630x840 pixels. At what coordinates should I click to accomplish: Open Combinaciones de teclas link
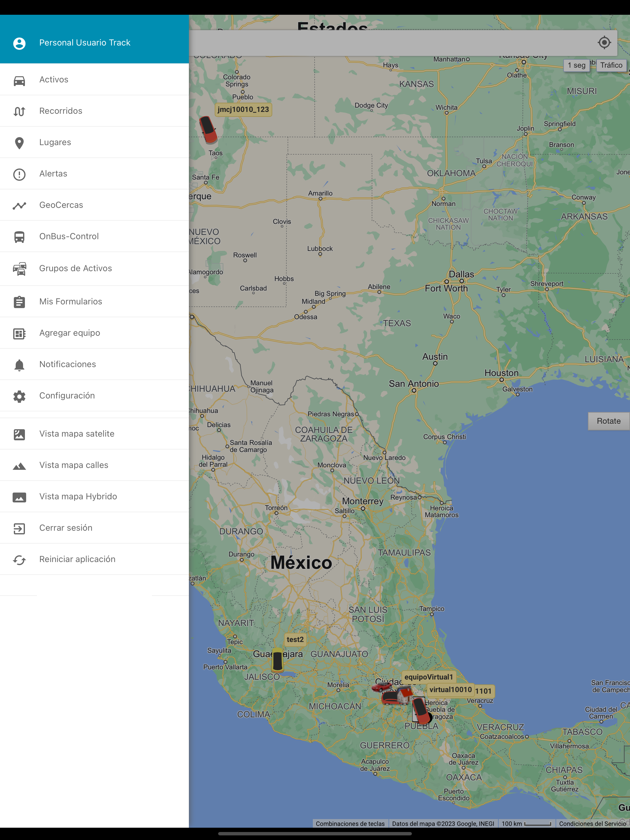pyautogui.click(x=350, y=824)
